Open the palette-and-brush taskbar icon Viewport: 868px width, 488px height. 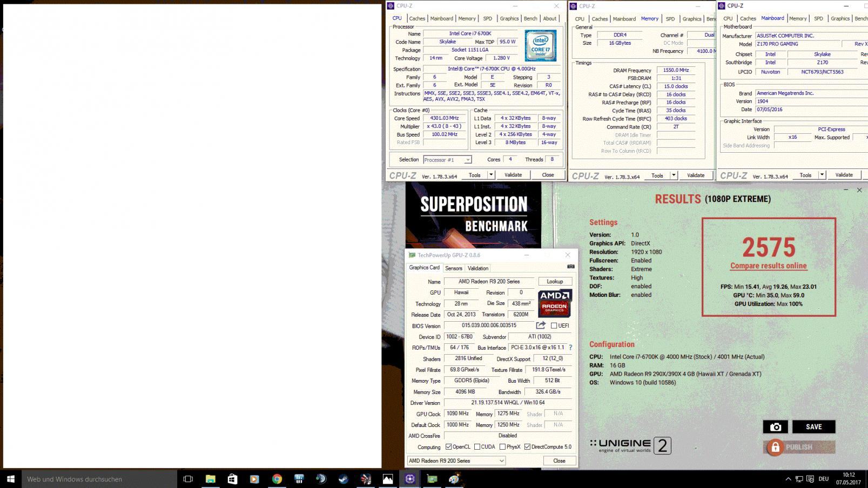tap(454, 479)
